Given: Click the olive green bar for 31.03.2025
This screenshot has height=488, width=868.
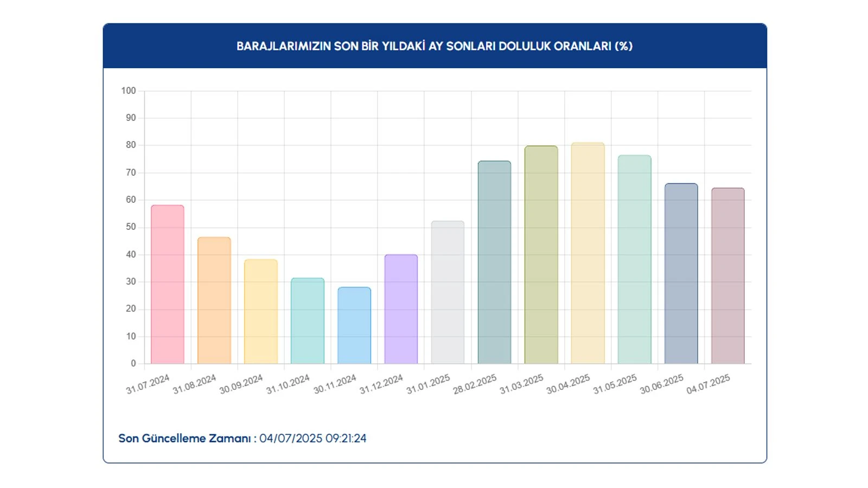Looking at the screenshot, I should click(x=541, y=255).
